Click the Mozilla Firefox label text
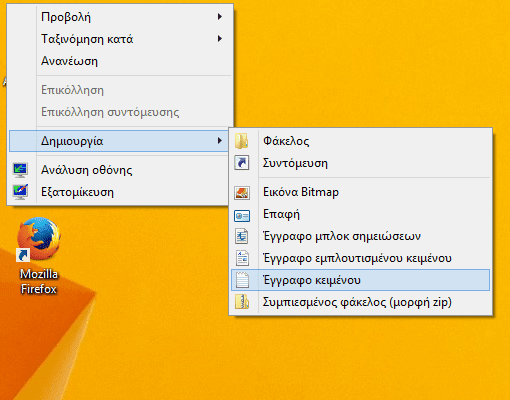 (39, 281)
